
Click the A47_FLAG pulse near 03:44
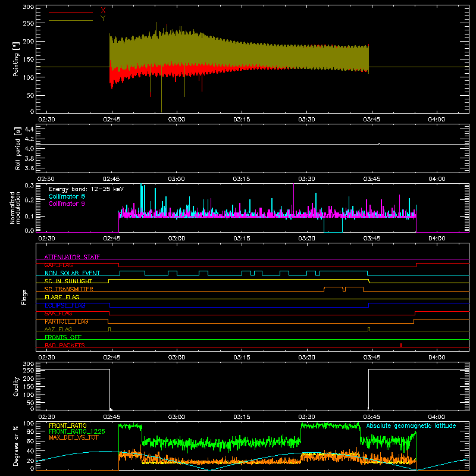pyautogui.click(x=369, y=329)
